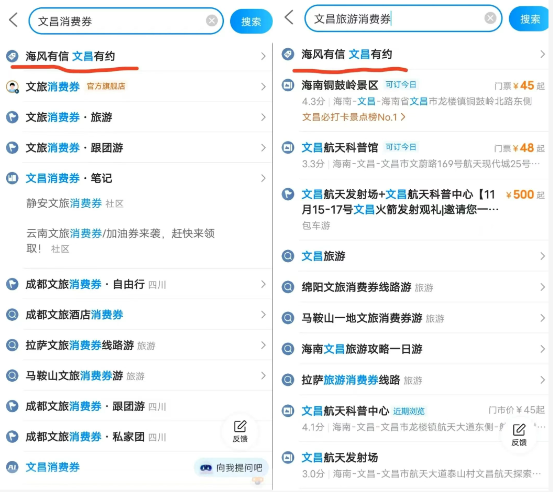553x492 pixels.
Task: Click scenic icon beside 海南铜鼓岭景区
Action: click(x=288, y=85)
